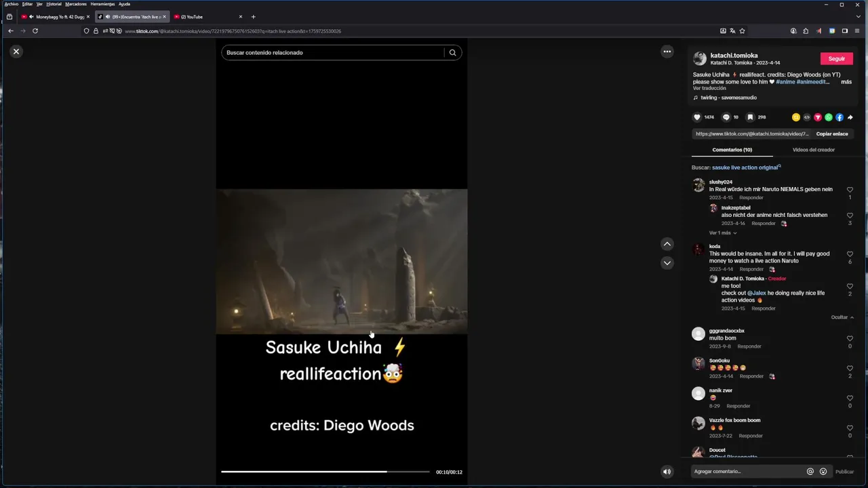Go to previous video with up arrow

coord(667,244)
